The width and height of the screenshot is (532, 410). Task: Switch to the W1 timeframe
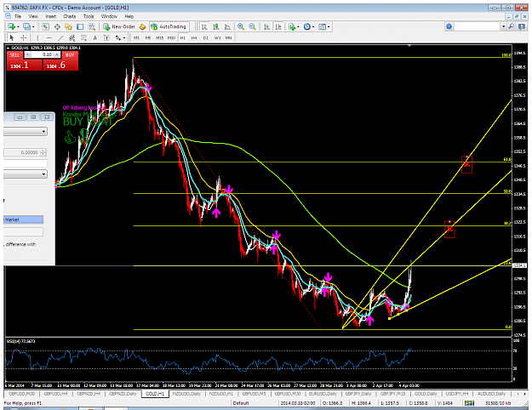pos(217,38)
